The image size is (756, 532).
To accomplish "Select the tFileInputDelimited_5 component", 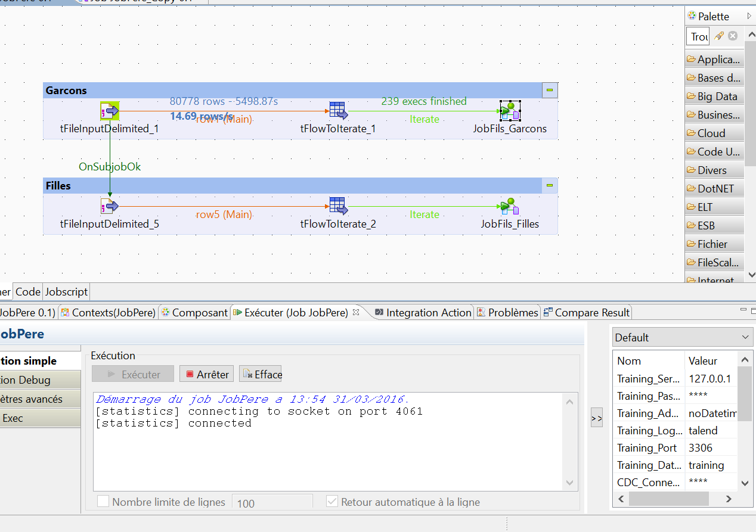I will 110,206.
